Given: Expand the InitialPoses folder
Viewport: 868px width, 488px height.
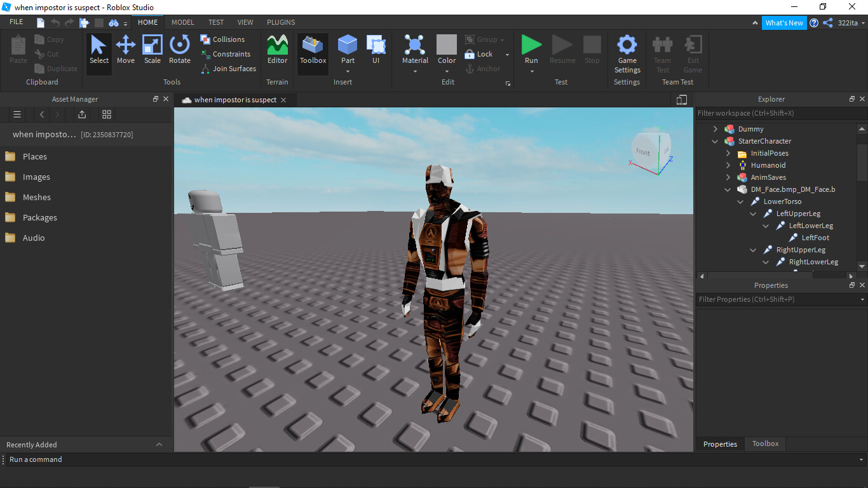Looking at the screenshot, I should point(728,153).
